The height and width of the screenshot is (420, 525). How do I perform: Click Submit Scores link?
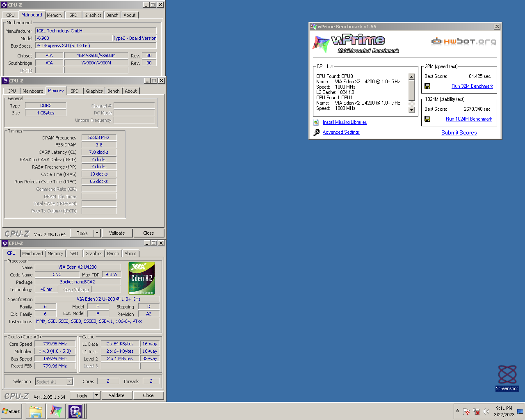click(459, 132)
